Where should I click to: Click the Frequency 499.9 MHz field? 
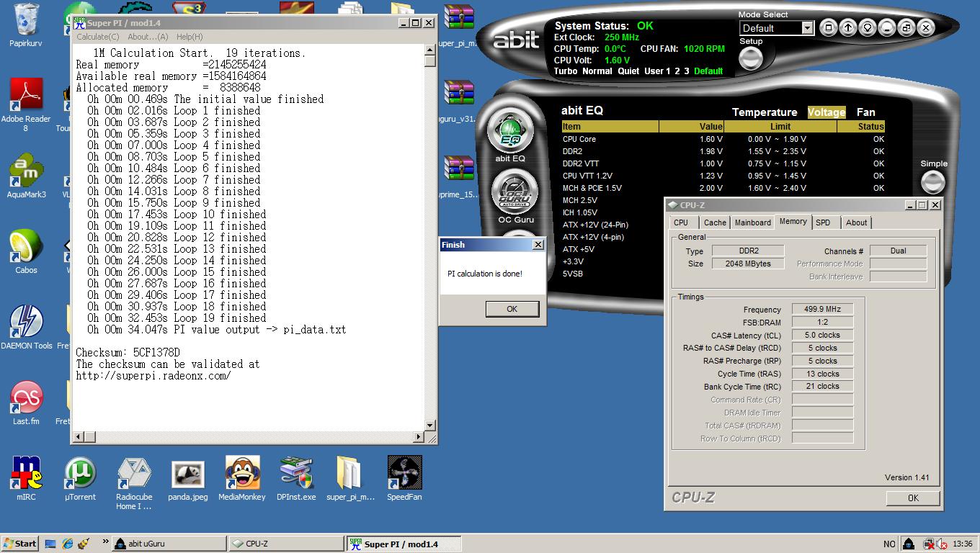(822, 309)
